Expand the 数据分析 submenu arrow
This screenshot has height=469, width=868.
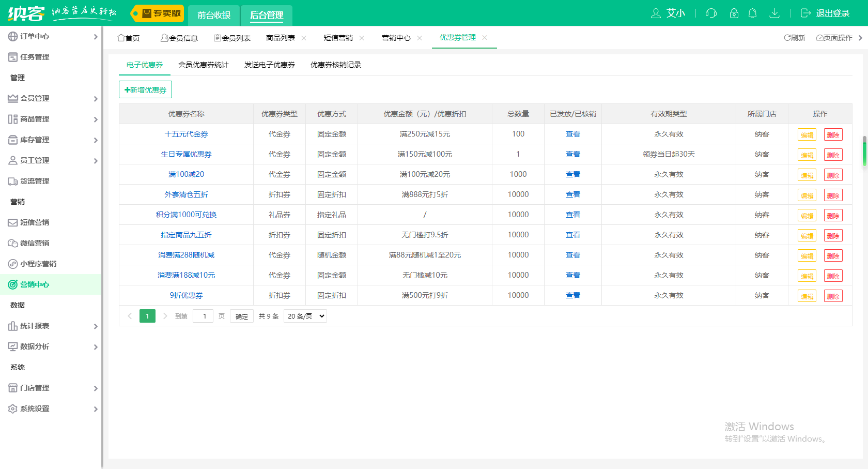pyautogui.click(x=96, y=347)
